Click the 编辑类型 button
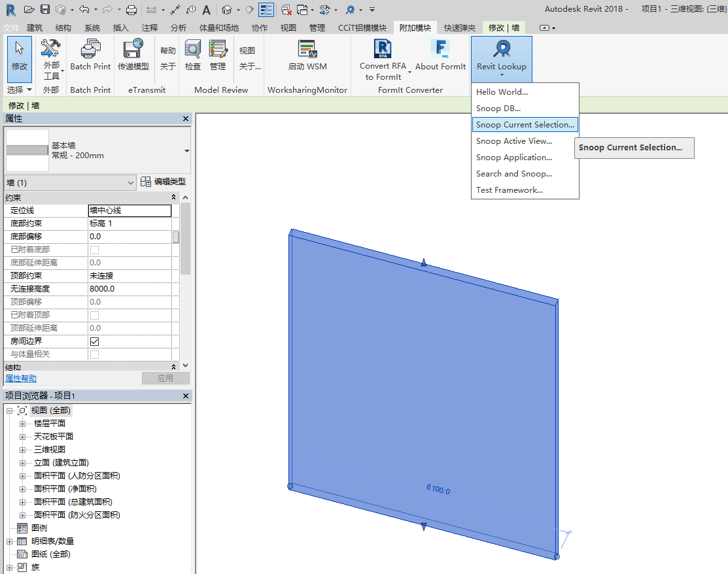This screenshot has width=728, height=574. [x=163, y=182]
